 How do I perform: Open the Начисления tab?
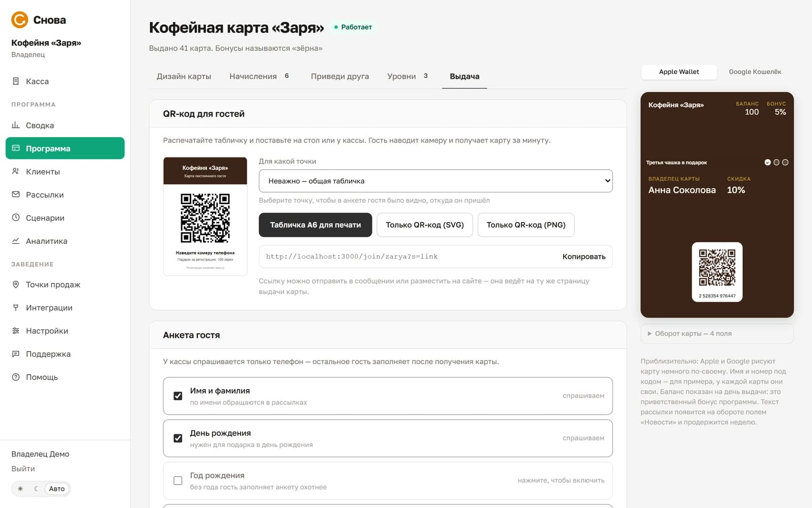(x=259, y=76)
